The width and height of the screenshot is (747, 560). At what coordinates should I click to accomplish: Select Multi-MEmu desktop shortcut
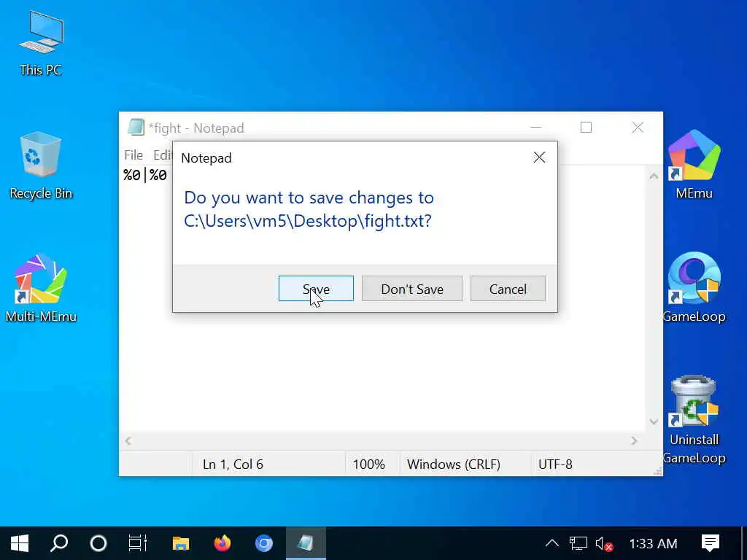point(41,289)
